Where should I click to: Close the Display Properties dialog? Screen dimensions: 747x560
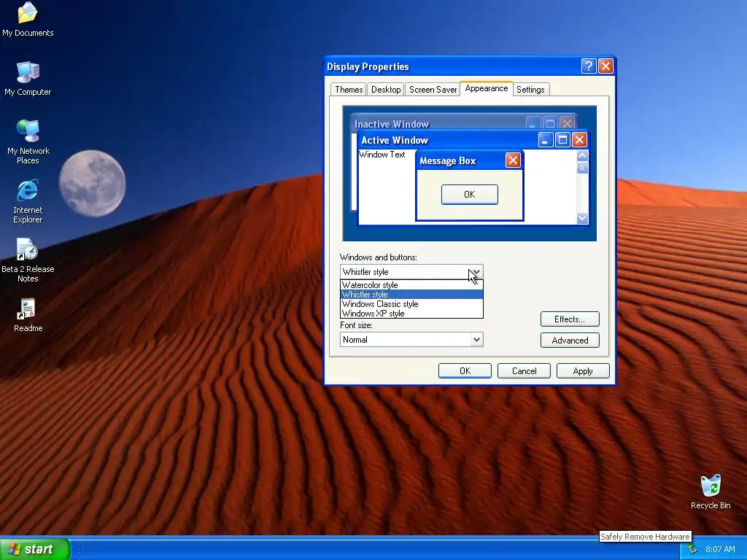(x=605, y=66)
